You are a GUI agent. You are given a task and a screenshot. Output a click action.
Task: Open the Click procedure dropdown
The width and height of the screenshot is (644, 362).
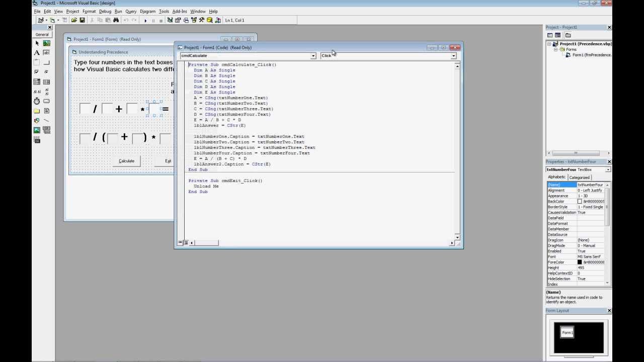pyautogui.click(x=453, y=56)
